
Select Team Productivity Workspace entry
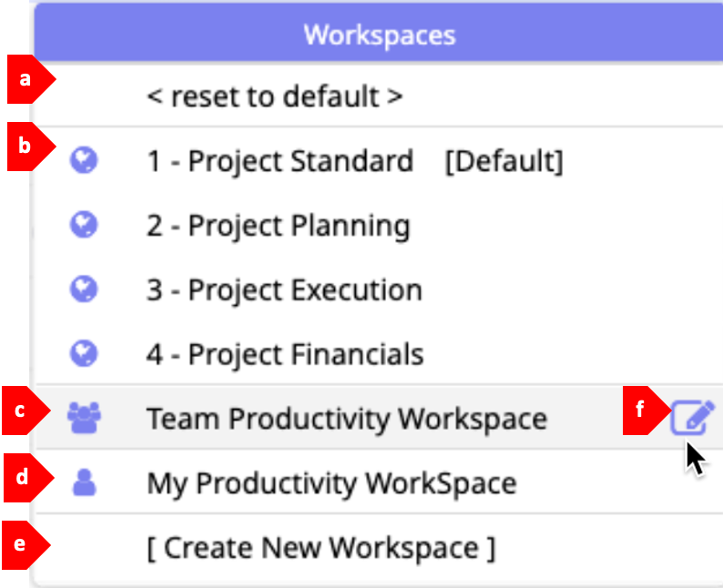pyautogui.click(x=346, y=418)
